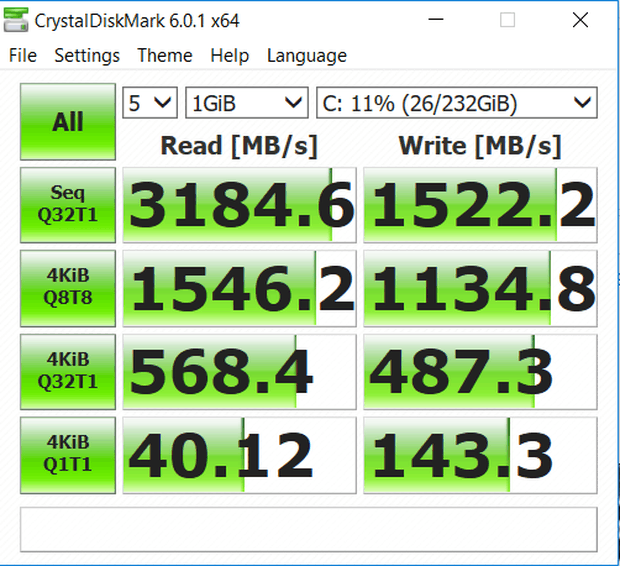Screen dimensions: 620x566
Task: Start the 4KiB Q1T1 test
Action: coord(68,455)
